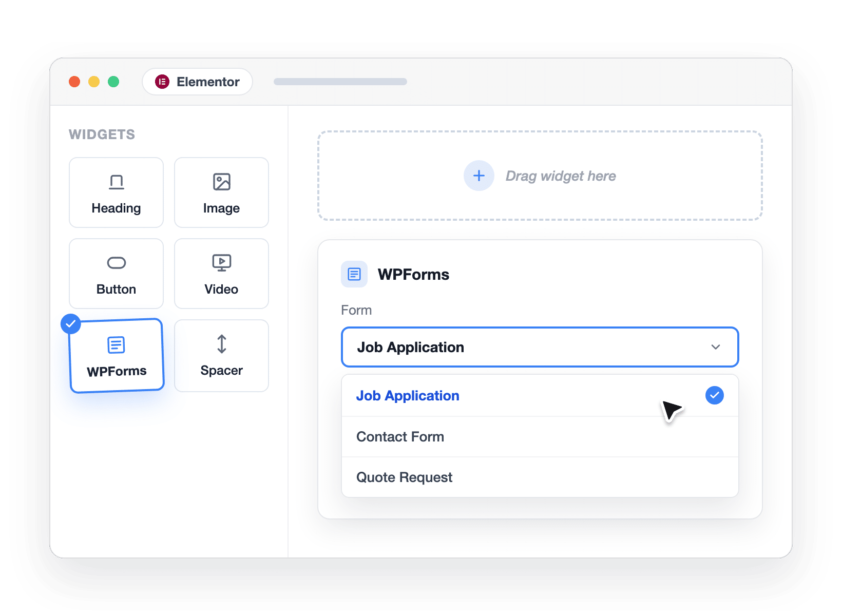Click the Form field label

click(356, 310)
